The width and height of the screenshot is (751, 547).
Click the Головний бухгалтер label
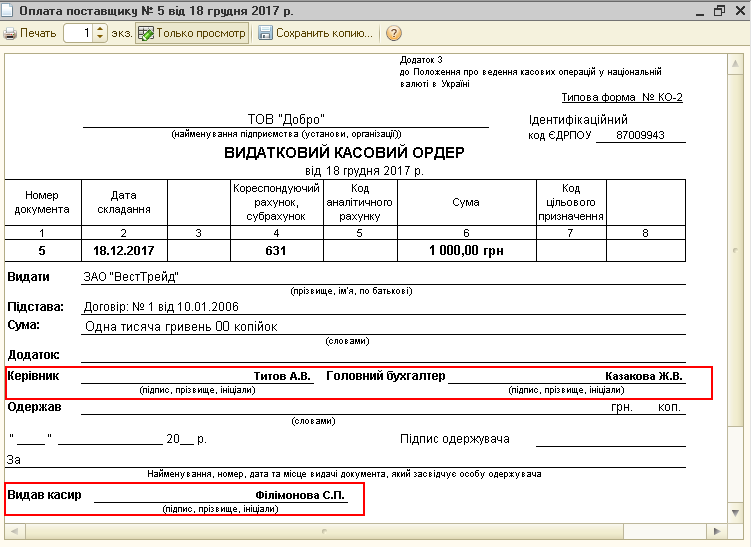(386, 376)
